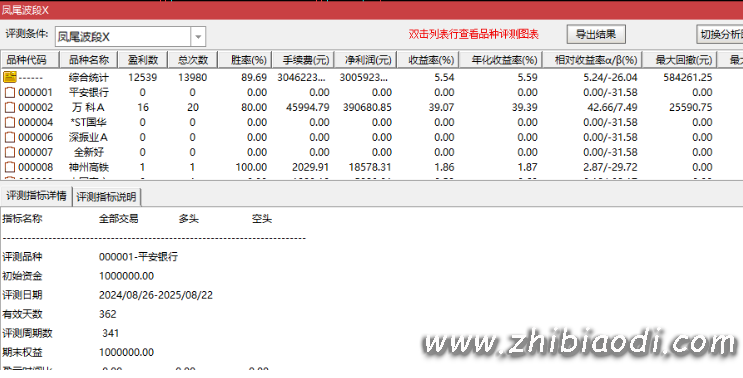Image resolution: width=743 pixels, height=378 pixels.
Task: Sort by 净利润(元) column header
Action: point(365,60)
